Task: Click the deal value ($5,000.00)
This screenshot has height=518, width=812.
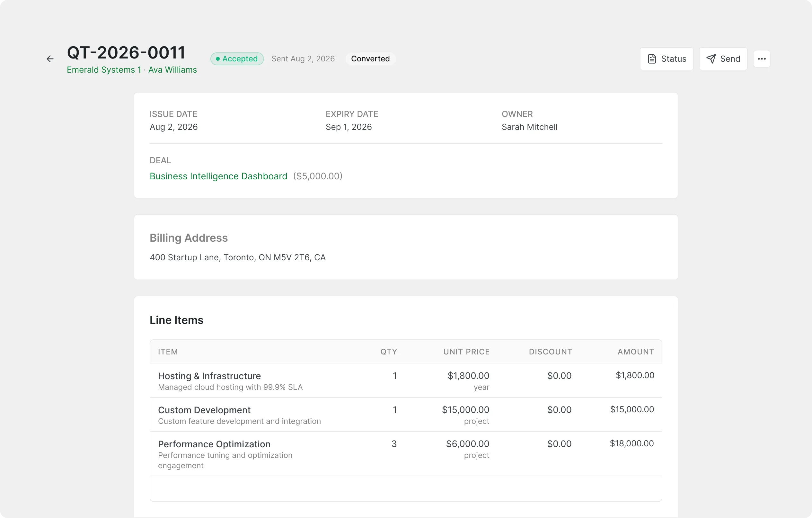Action: (318, 176)
